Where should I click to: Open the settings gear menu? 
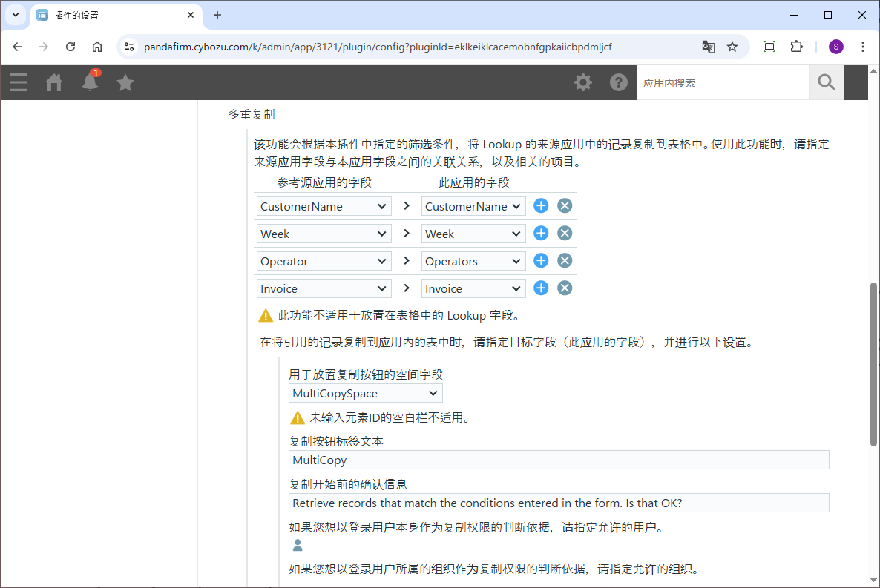(583, 82)
